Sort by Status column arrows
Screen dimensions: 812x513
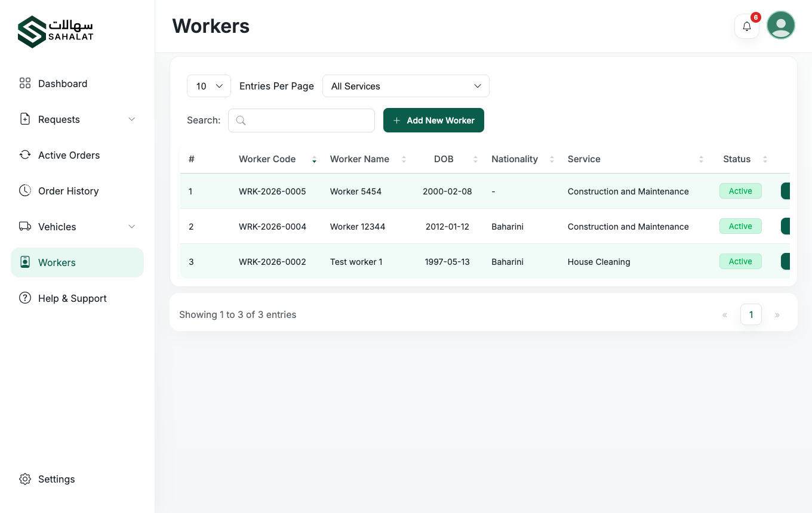[x=765, y=159]
